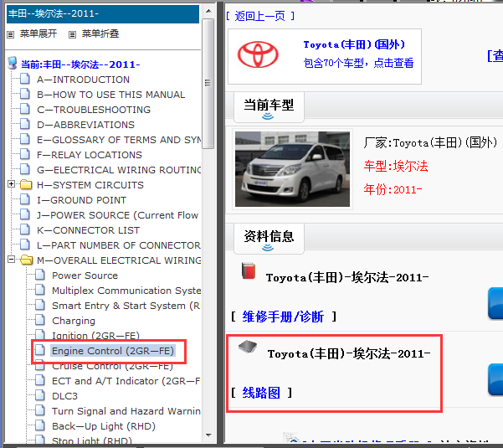Click the root icon beside 当前:丰田--埃尔法--2011-
This screenshot has width=503, height=448.
pos(12,64)
